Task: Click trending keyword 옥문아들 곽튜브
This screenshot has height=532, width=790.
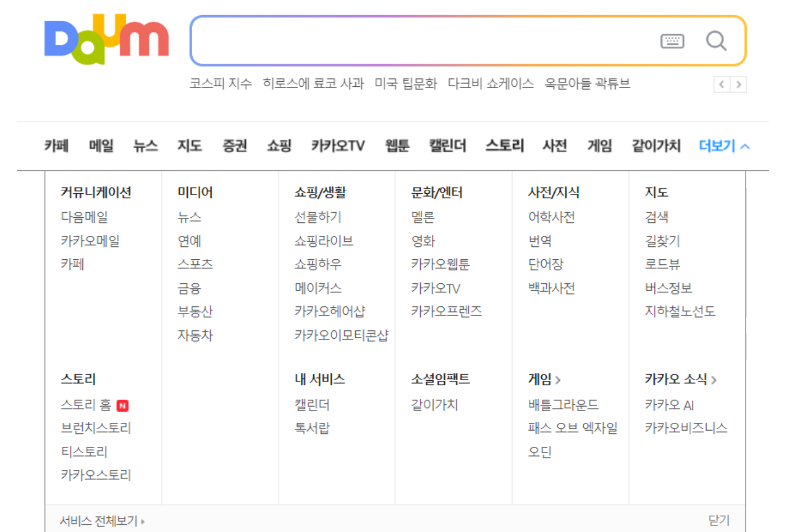Action: tap(587, 83)
